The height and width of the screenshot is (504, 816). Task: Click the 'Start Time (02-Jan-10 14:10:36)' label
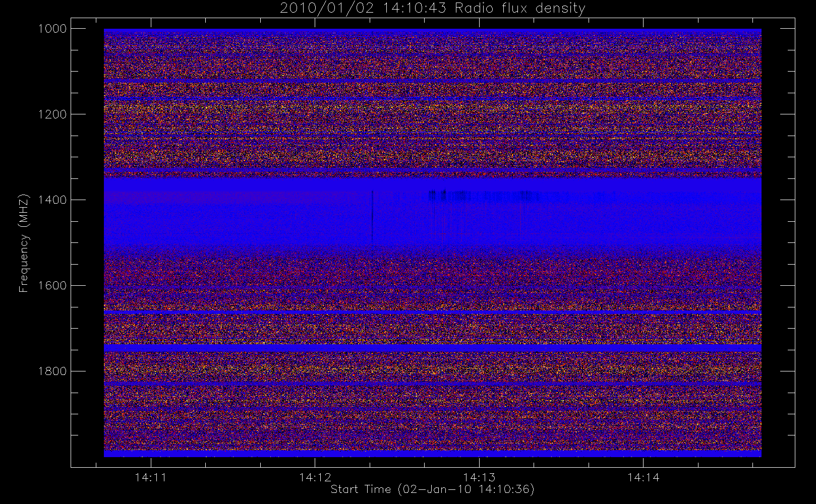(432, 489)
